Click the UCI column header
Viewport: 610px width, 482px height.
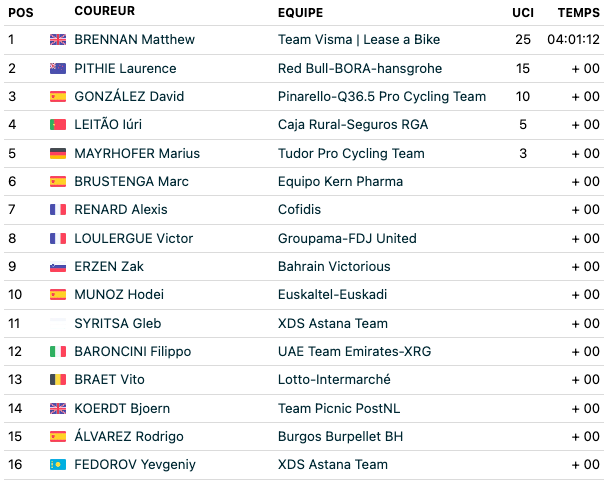[x=523, y=12]
